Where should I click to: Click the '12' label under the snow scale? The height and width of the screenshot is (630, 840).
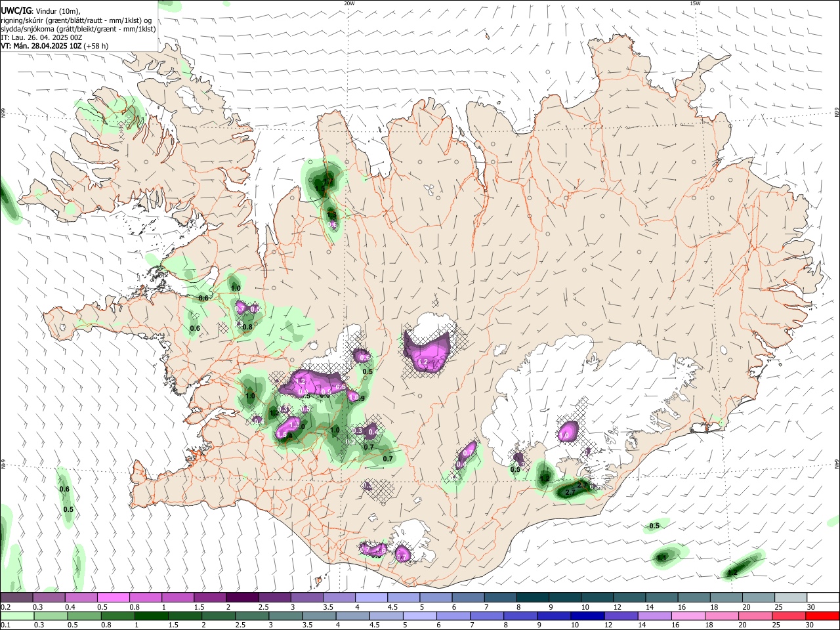[x=616, y=607]
